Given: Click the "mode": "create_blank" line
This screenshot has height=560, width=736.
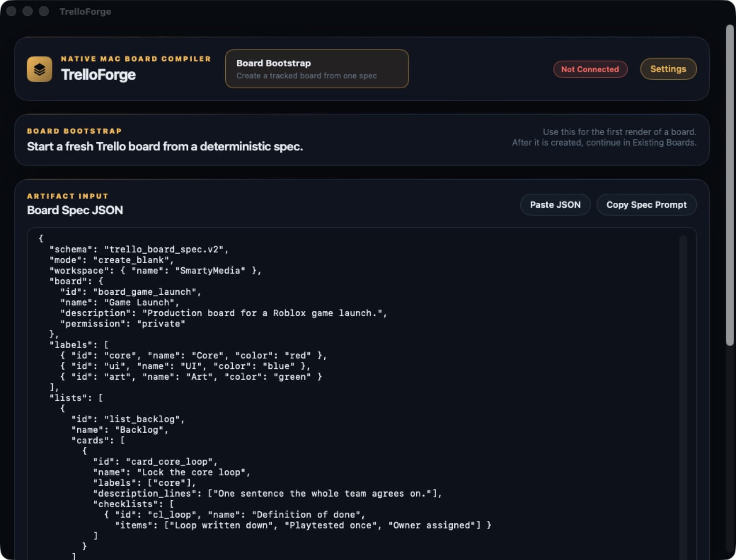Looking at the screenshot, I should pyautogui.click(x=112, y=260).
